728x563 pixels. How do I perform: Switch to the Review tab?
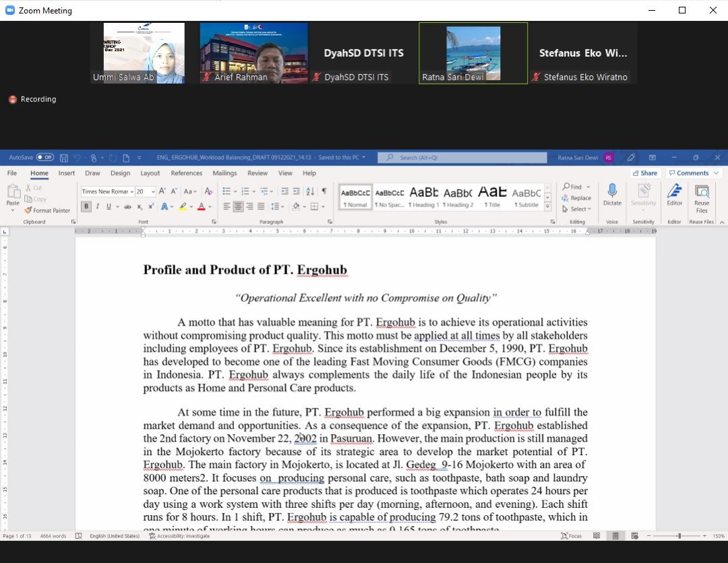coord(257,173)
